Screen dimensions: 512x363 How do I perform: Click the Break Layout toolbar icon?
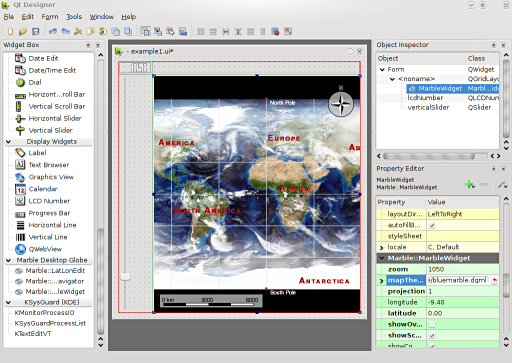point(275,32)
